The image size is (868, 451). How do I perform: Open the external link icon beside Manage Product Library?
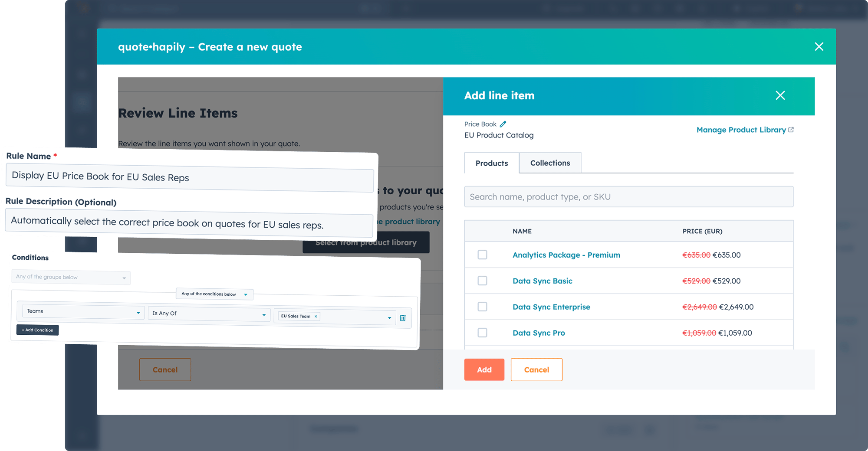click(791, 130)
